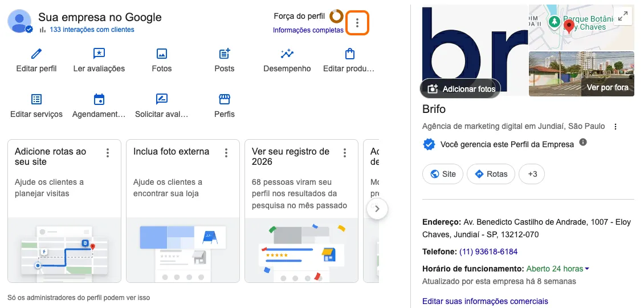
Task: Click 'Atualizado por esta empresa há 8 semanas'
Action: click(x=499, y=282)
